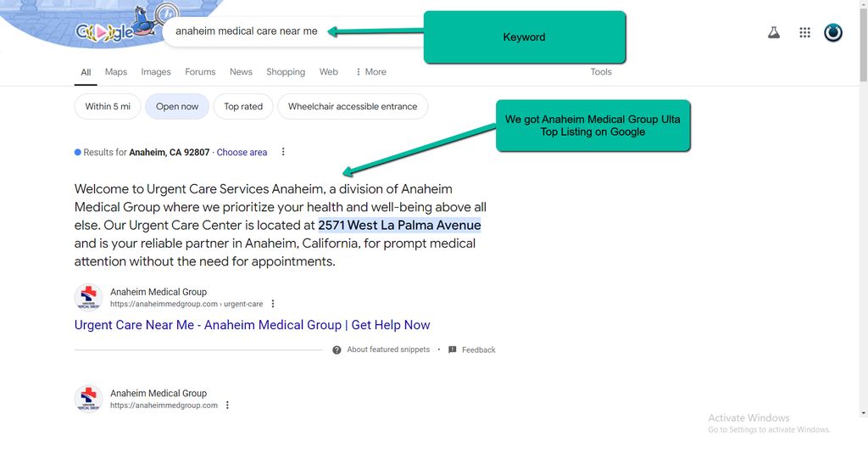Select the All tab
This screenshot has width=868, height=459.
point(86,72)
